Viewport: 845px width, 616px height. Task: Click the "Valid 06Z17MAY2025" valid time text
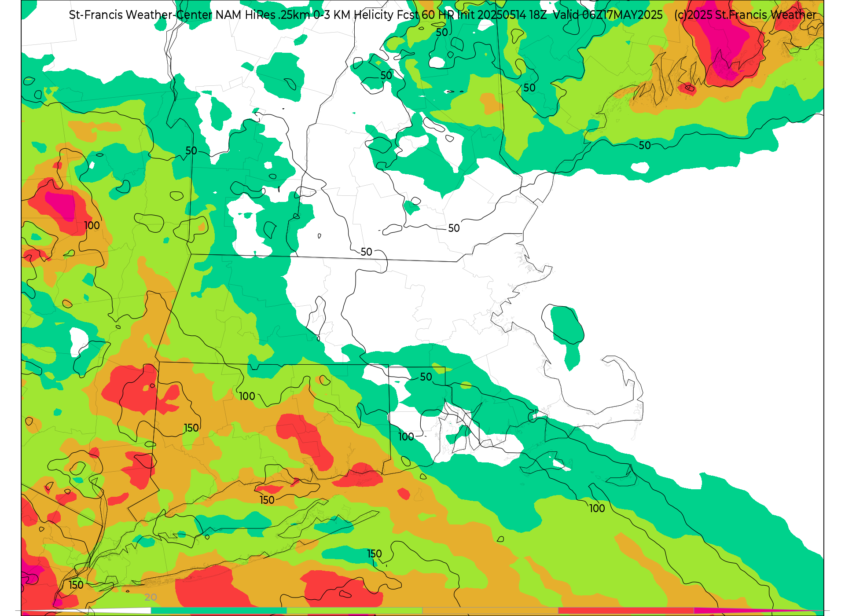pos(608,15)
